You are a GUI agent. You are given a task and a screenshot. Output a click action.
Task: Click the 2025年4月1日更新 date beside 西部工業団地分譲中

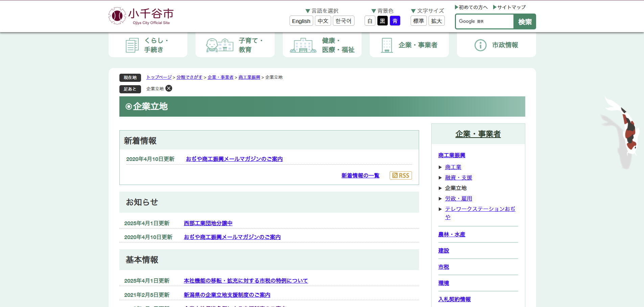147,223
